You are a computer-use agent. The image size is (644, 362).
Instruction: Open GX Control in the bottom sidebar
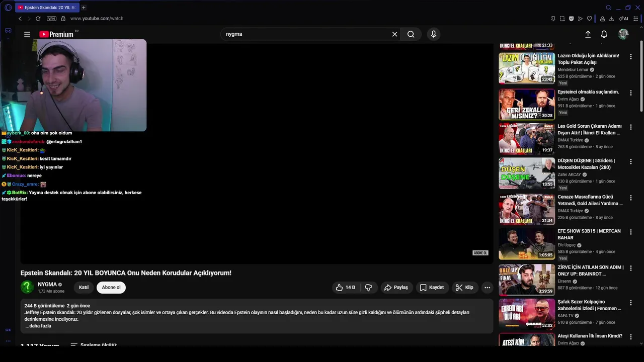click(x=8, y=330)
